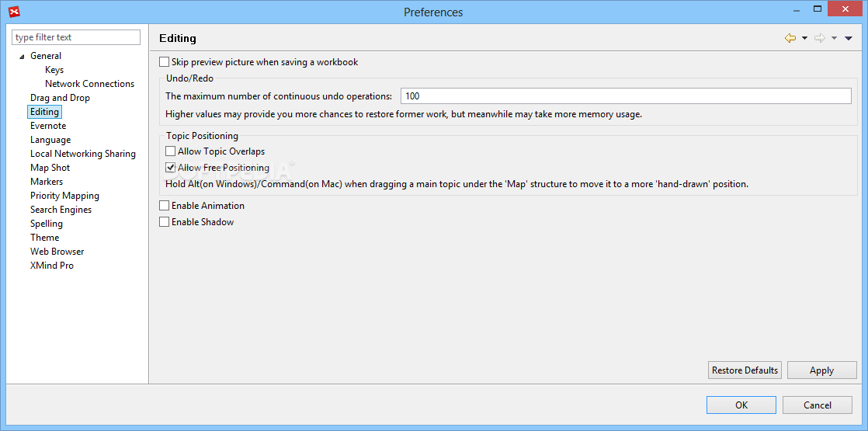Select Theme preferences
Viewport: 868px width, 431px height.
45,237
